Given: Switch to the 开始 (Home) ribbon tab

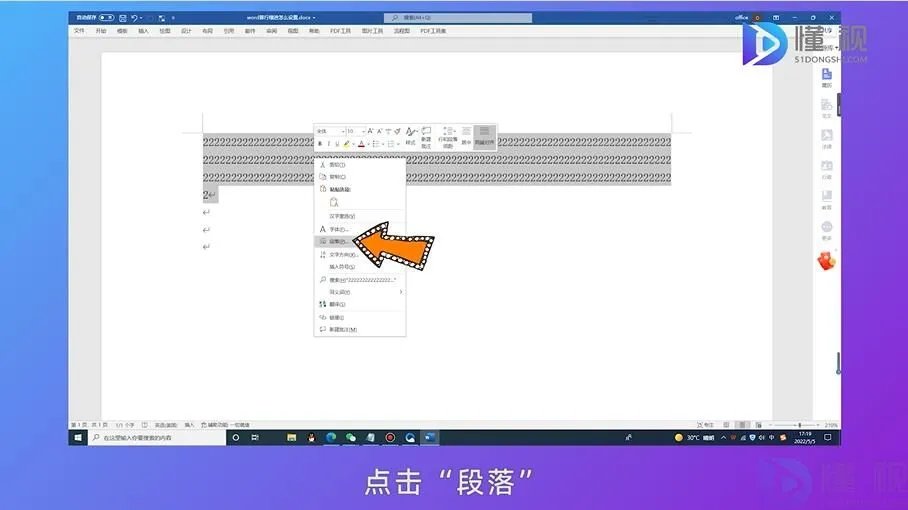Looking at the screenshot, I should tap(101, 31).
